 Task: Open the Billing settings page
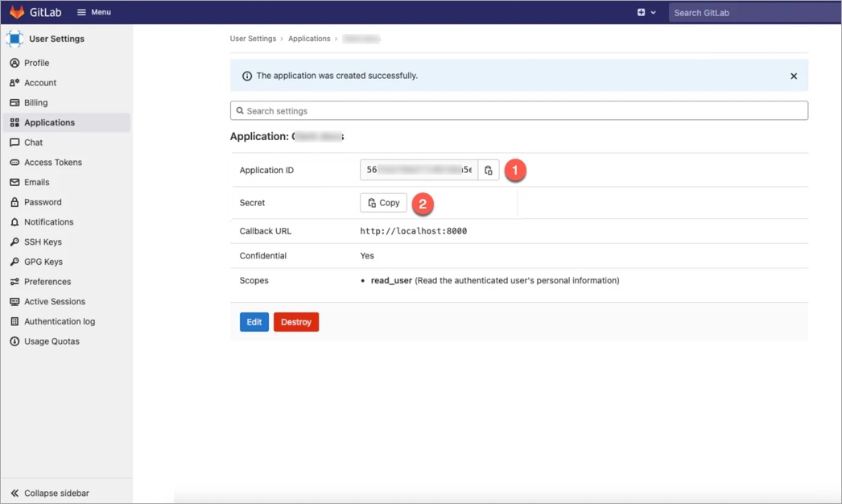(35, 103)
